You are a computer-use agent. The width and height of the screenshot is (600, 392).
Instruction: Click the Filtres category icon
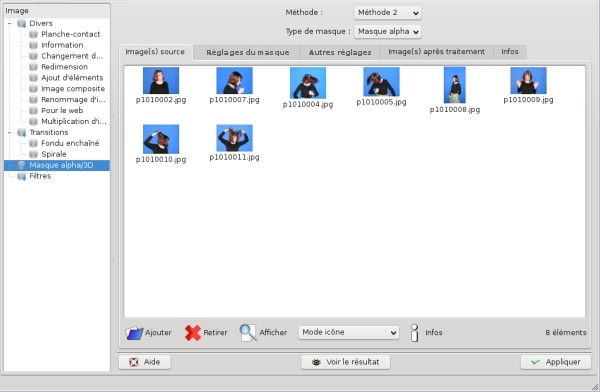tap(21, 176)
